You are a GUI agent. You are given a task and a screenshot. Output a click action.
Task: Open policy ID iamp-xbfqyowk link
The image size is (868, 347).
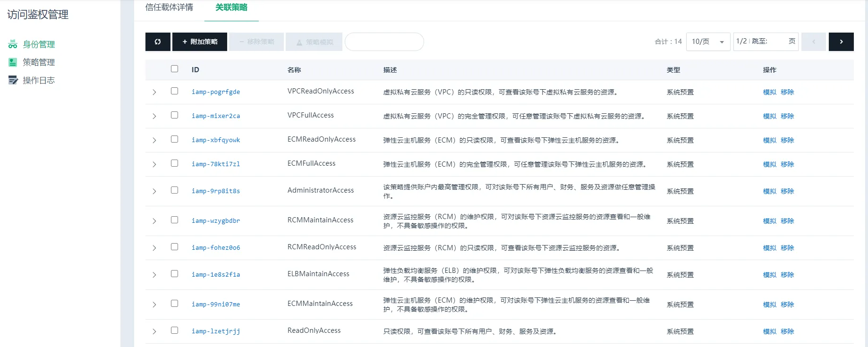pyautogui.click(x=216, y=140)
